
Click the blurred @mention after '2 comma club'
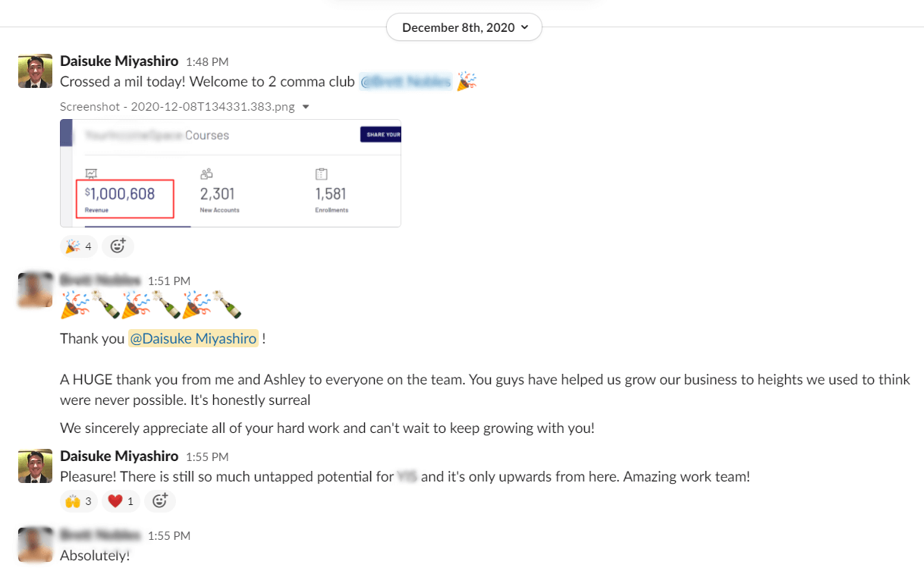click(406, 82)
